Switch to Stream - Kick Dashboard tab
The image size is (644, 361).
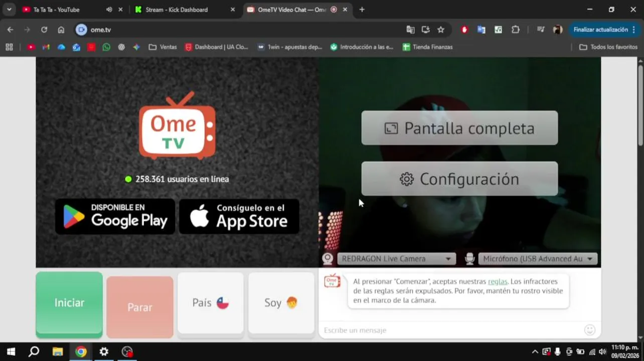point(177,10)
